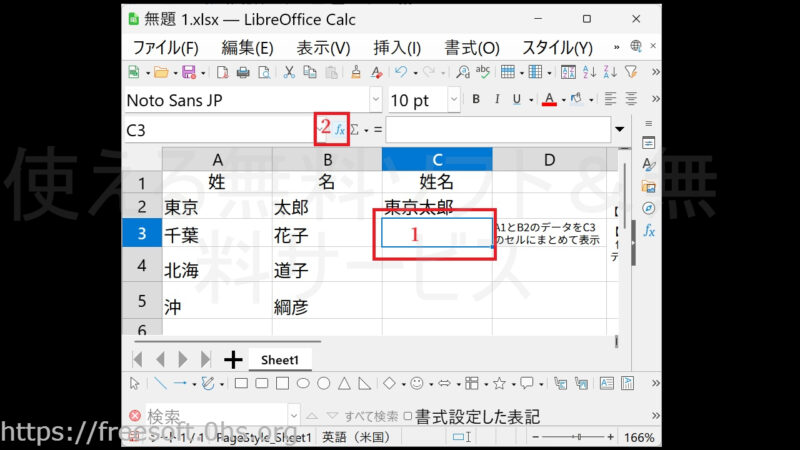Image resolution: width=800 pixels, height=450 pixels.
Task: Click the zoom slider in status bar
Action: point(579,438)
